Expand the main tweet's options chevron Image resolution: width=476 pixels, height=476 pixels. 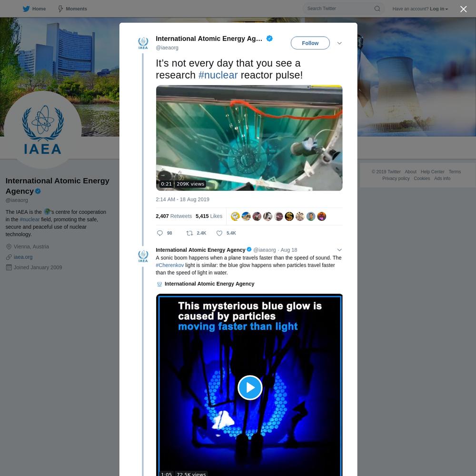pyautogui.click(x=339, y=43)
